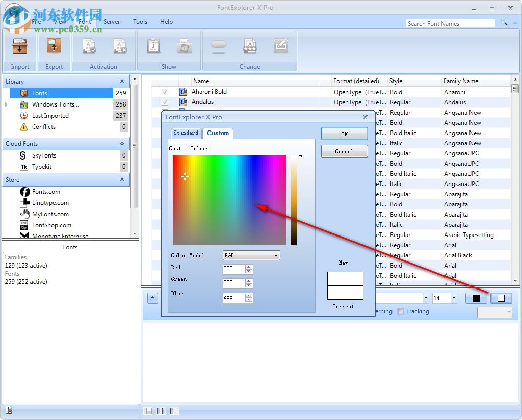Confirm color selection with OK
Screen dimensions: 522x420
click(x=344, y=133)
